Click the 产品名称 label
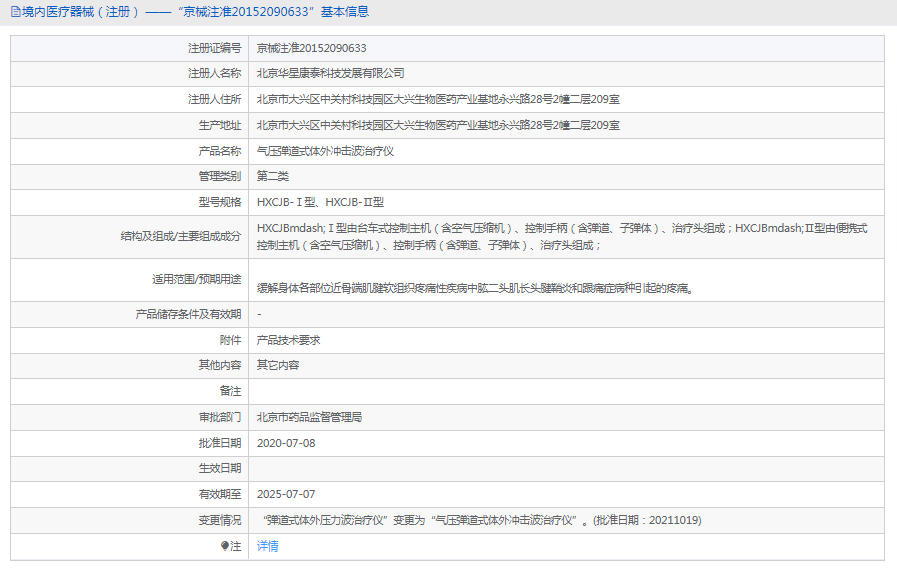This screenshot has width=897, height=569. pos(220,152)
